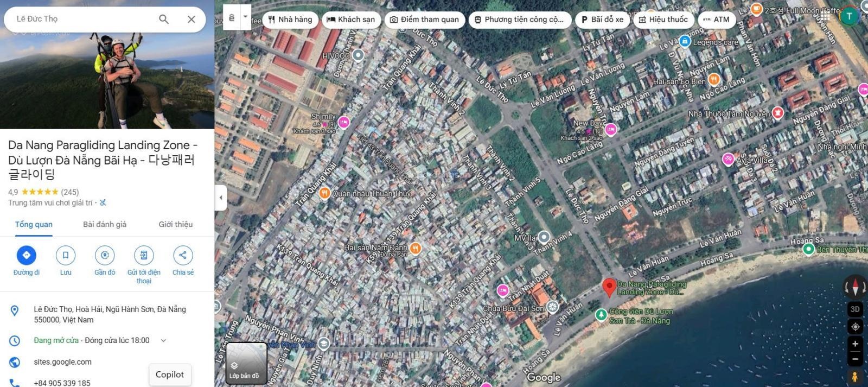This screenshot has height=387, width=868.
Task: Toggle the 3D view button
Action: 855,309
